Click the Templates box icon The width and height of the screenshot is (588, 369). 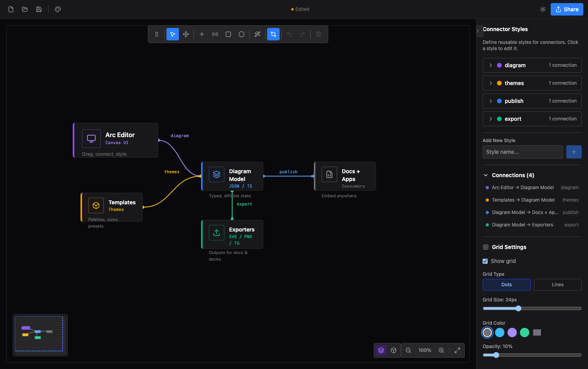point(96,205)
